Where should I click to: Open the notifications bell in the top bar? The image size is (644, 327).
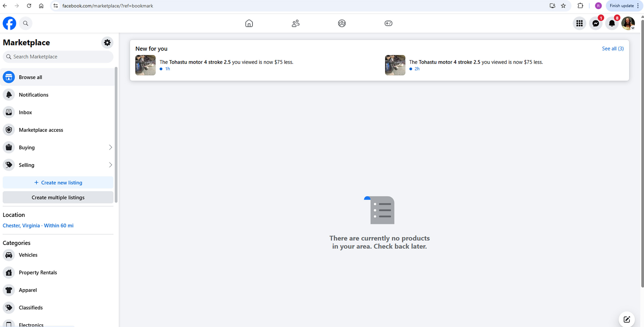(612, 23)
